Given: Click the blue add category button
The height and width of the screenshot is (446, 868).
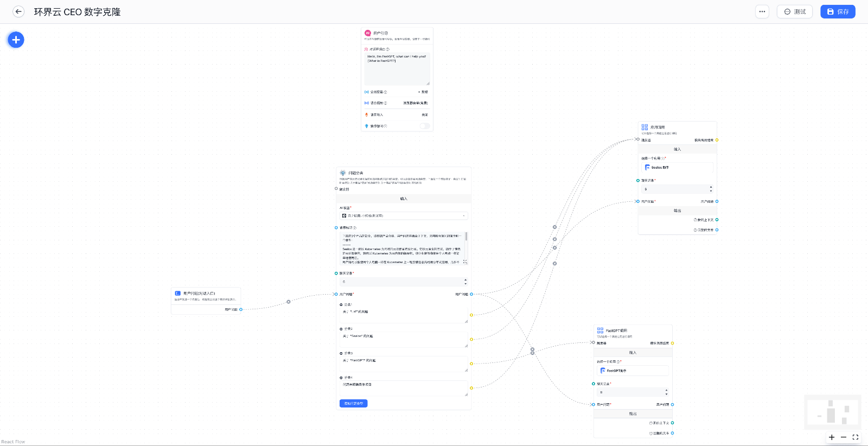Looking at the screenshot, I should 353,404.
